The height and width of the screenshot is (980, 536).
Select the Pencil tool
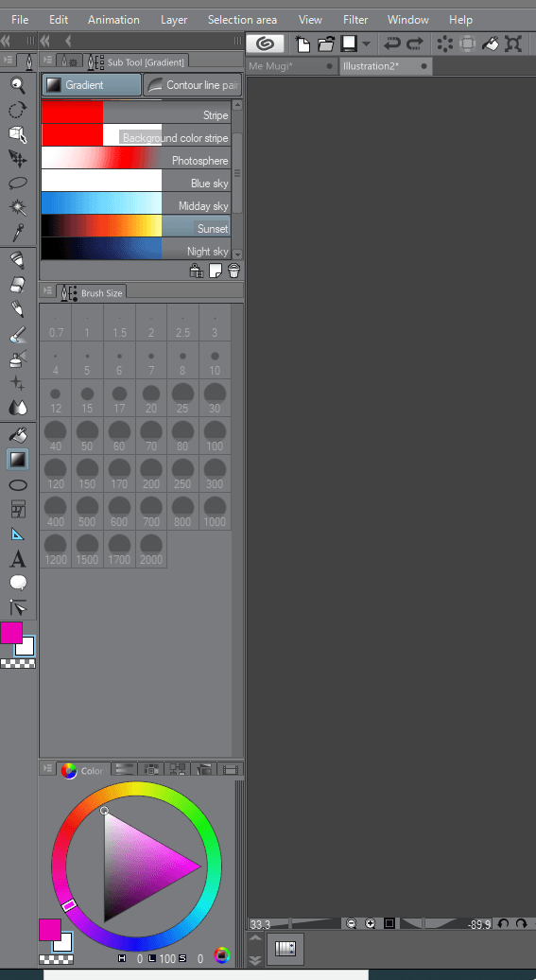point(18,309)
